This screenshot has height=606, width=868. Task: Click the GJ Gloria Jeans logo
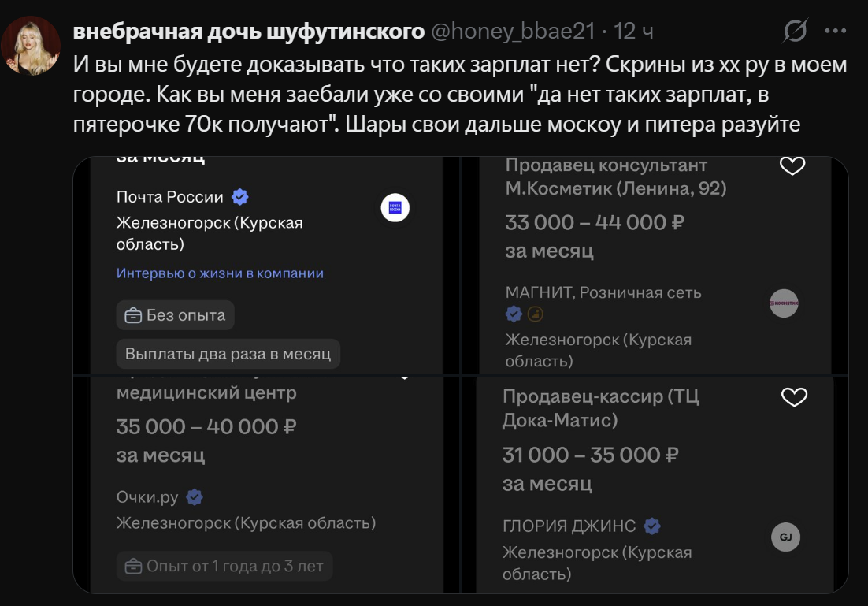pos(785,537)
